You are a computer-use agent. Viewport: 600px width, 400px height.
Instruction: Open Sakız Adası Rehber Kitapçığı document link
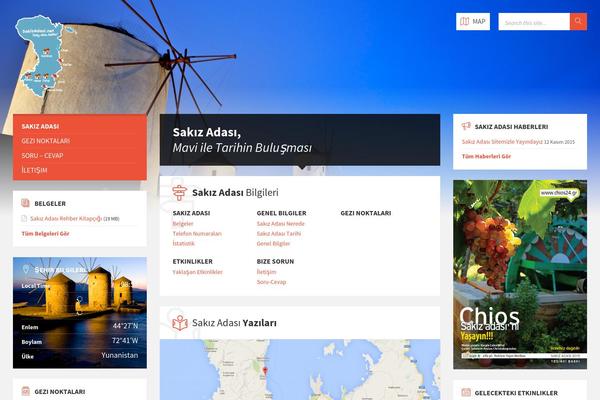click(66, 219)
